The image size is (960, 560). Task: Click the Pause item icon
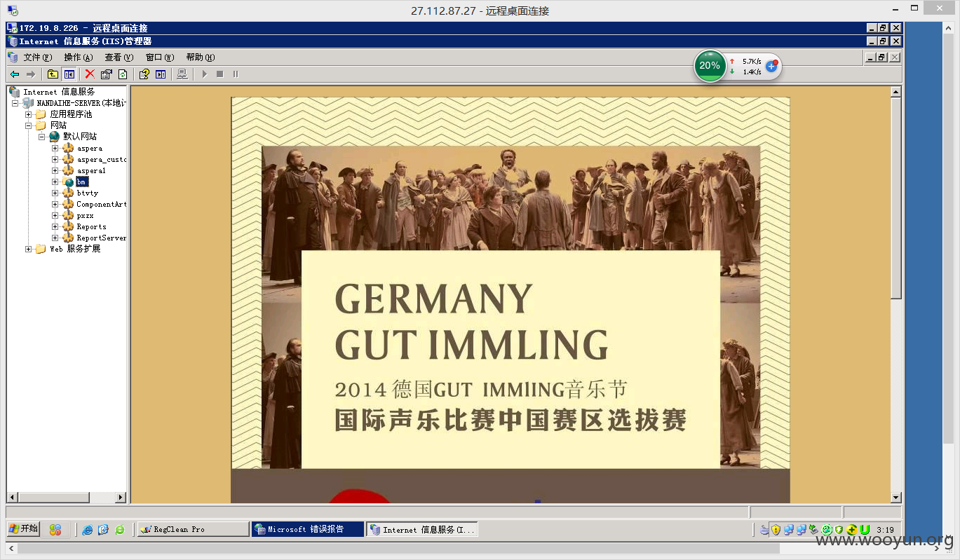click(236, 74)
